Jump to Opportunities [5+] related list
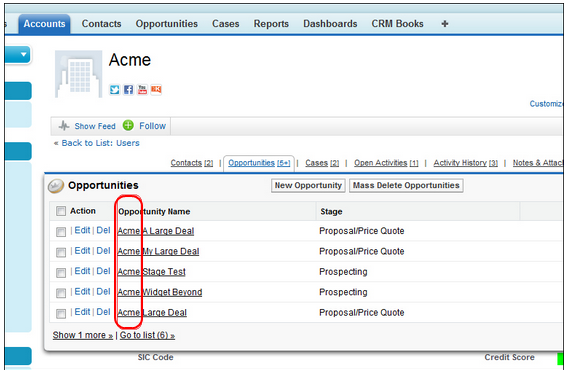 [x=259, y=163]
